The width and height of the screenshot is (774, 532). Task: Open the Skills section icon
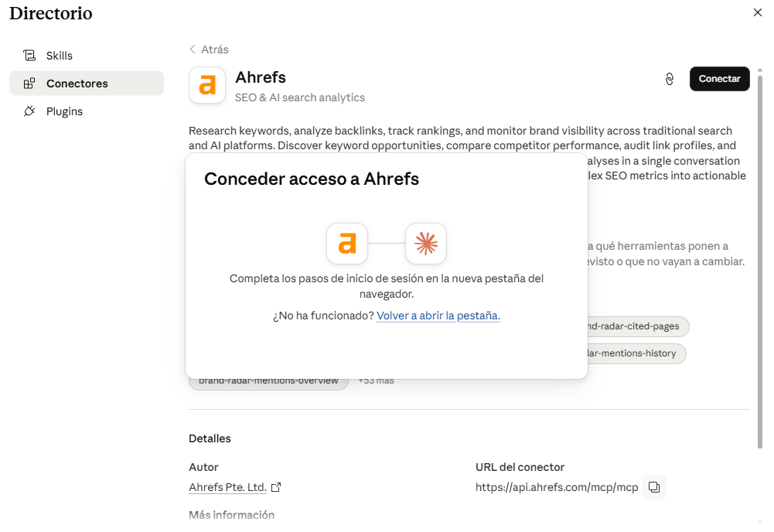(x=29, y=55)
